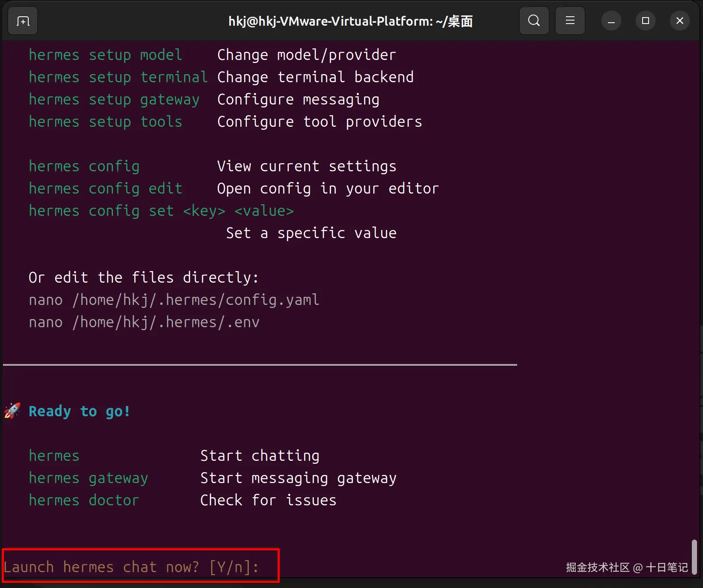This screenshot has width=703, height=588.
Task: Click 'Start messaging gateway' description
Action: (298, 478)
